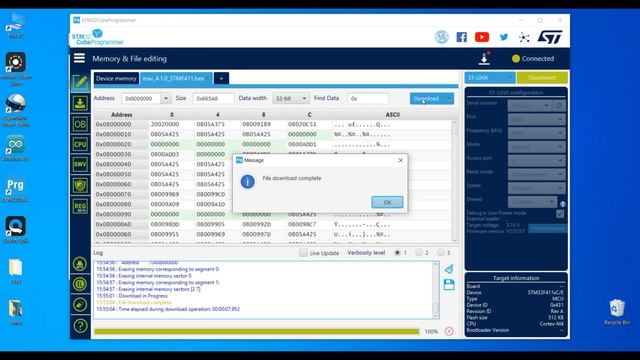This screenshot has height=360, width=640.
Task: Add a new tab with plus button
Action: click(221, 78)
